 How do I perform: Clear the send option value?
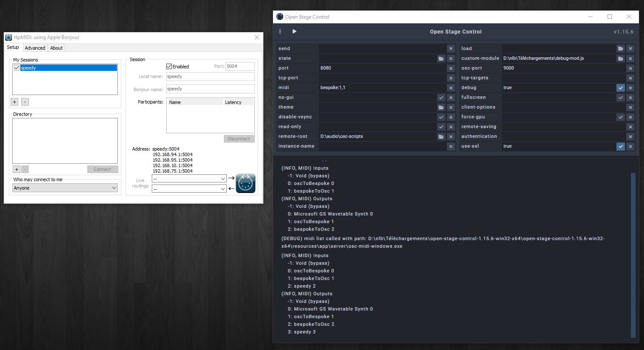click(451, 49)
